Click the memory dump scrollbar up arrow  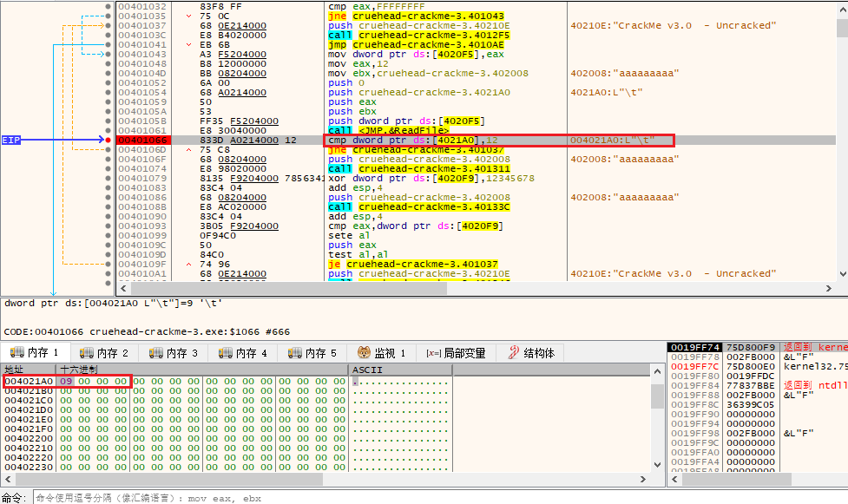[x=657, y=371]
